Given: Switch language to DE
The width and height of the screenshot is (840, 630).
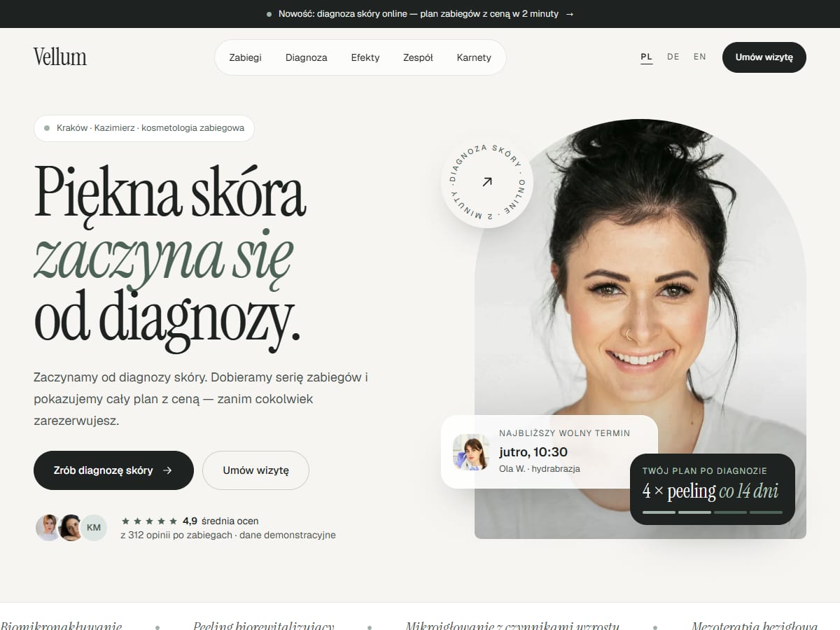Looking at the screenshot, I should 673,57.
